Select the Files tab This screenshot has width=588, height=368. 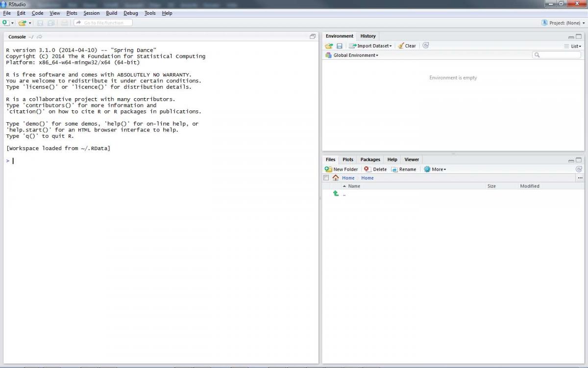[331, 159]
